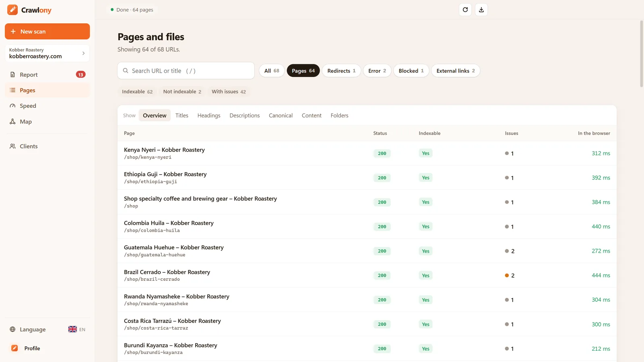The height and width of the screenshot is (362, 644).
Task: Show Indexable 62 pages
Action: (x=137, y=92)
